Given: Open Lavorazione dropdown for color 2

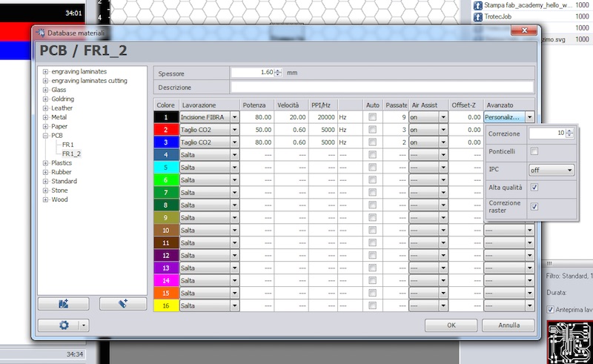Looking at the screenshot, I should 234,130.
